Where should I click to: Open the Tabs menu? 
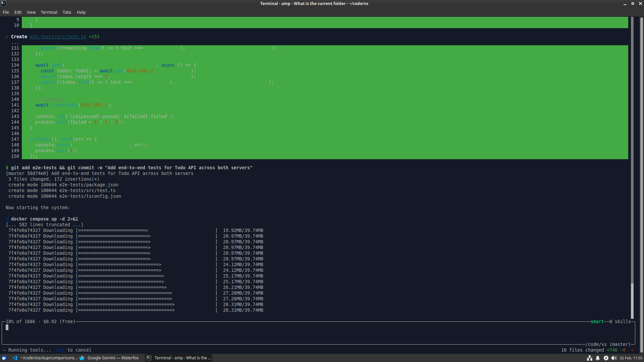tap(67, 12)
